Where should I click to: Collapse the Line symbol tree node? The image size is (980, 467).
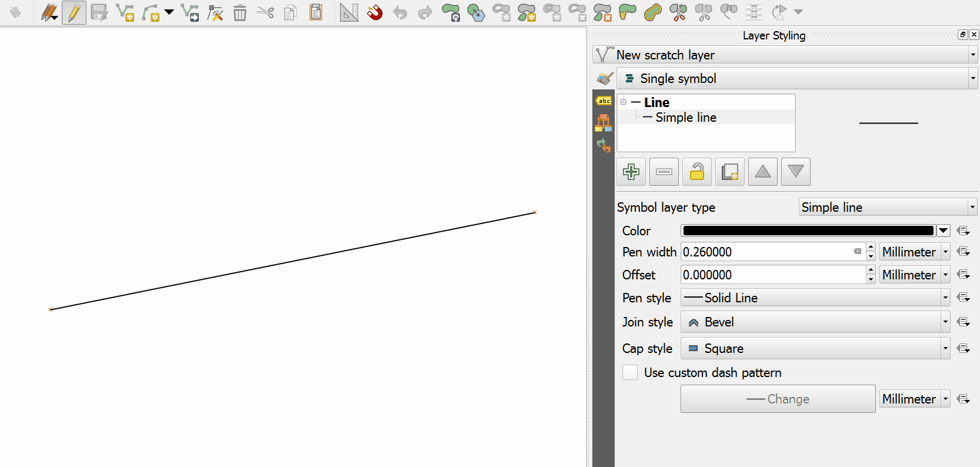click(623, 102)
